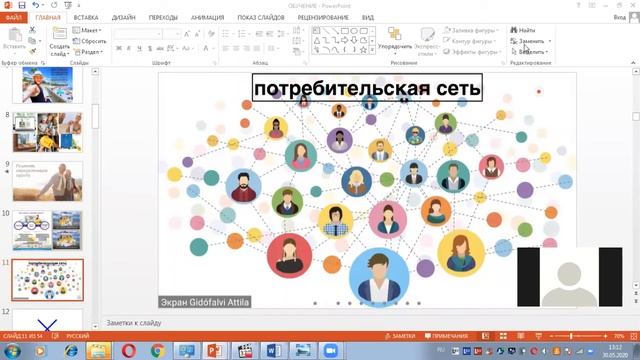Switch to the ПОКАЗ СЛАЙДОВ tab
This screenshot has height=360, width=640.
coord(261,18)
